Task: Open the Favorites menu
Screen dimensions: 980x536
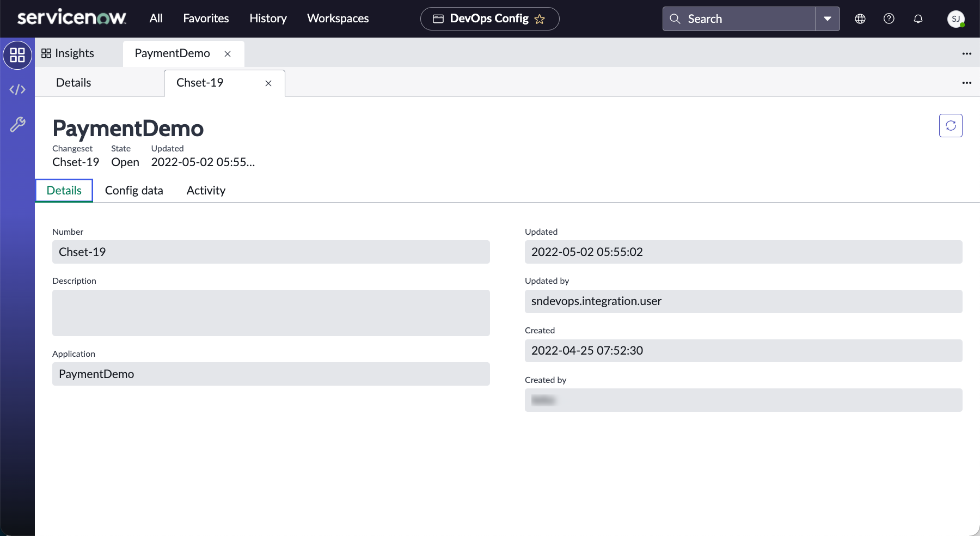Action: pos(206,19)
